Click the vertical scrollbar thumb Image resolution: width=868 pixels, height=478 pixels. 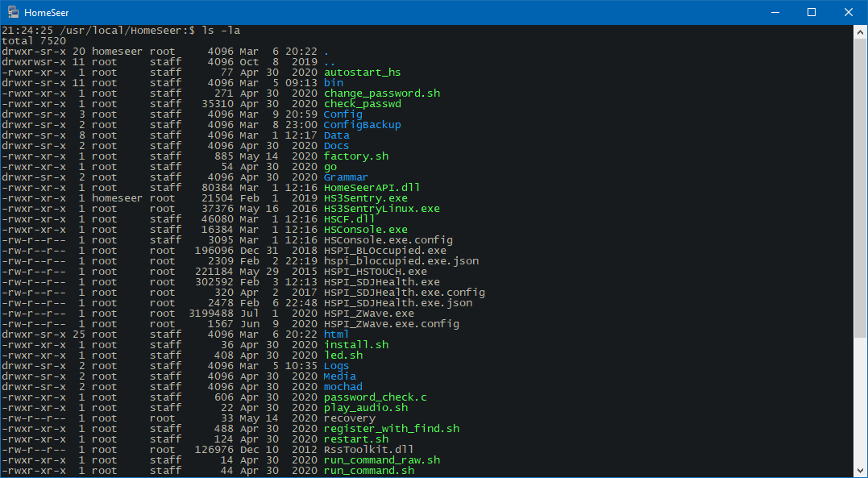pos(860,189)
